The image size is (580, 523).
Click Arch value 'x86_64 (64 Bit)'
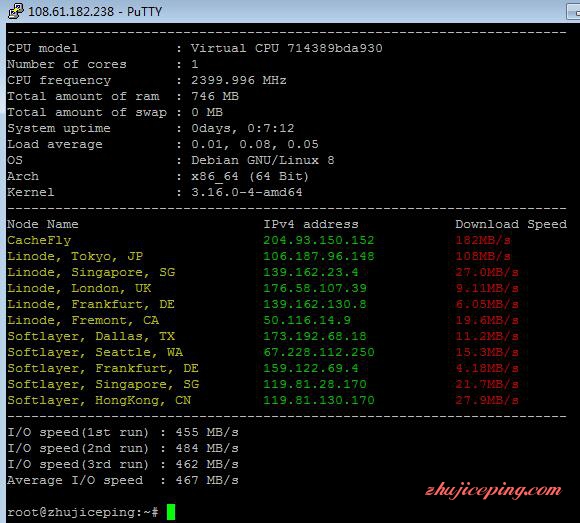pyautogui.click(x=250, y=176)
